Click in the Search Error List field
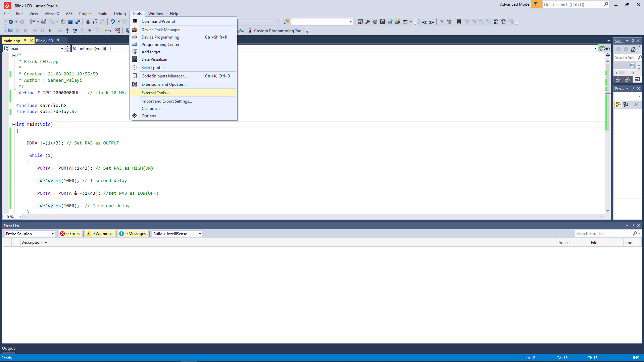The image size is (644, 362). point(603,234)
